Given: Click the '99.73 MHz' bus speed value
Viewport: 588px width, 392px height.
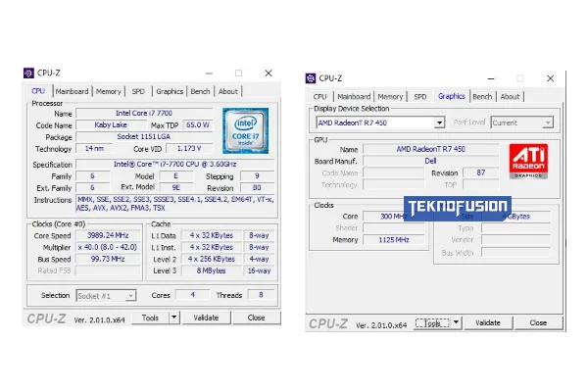Looking at the screenshot, I should point(108,259).
